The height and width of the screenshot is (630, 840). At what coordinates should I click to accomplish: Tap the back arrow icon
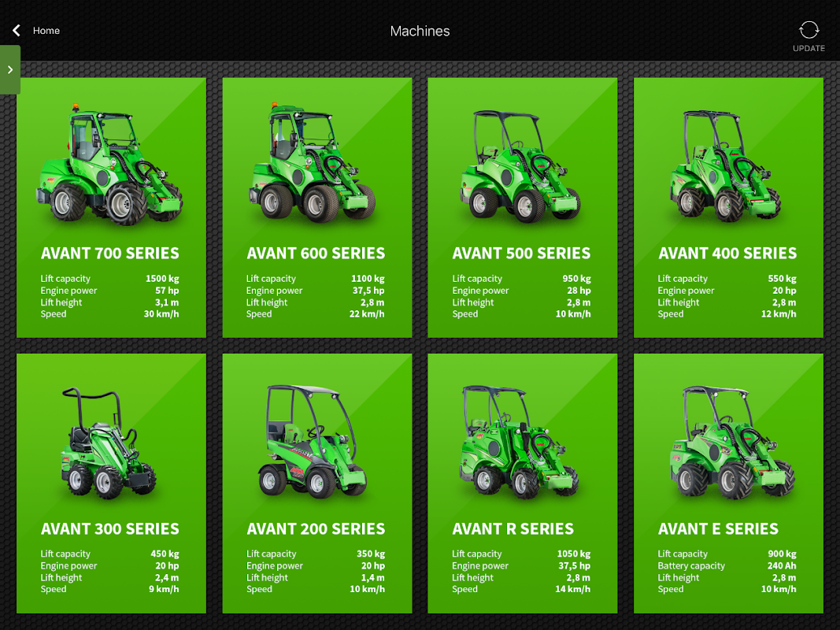click(17, 31)
